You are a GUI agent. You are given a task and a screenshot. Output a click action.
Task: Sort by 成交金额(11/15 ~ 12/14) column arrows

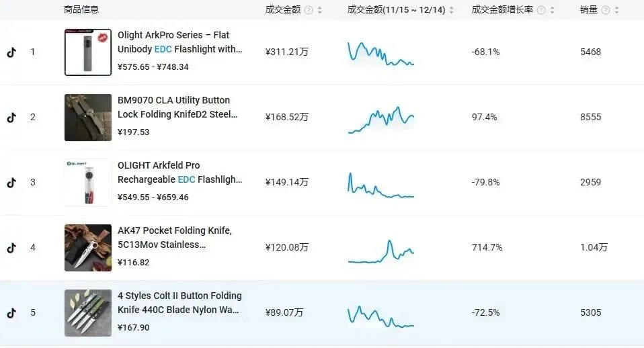pos(452,10)
